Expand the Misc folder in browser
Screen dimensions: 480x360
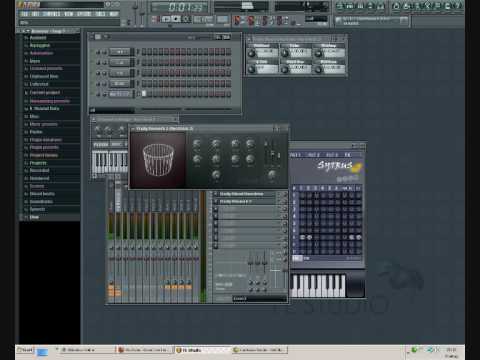point(34,116)
